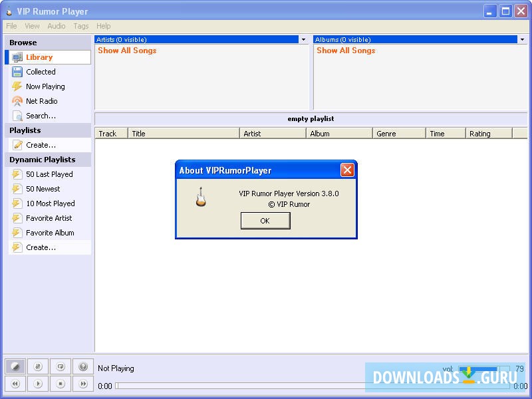
Task: Open Net Radio in the sidebar
Action: tap(48, 101)
